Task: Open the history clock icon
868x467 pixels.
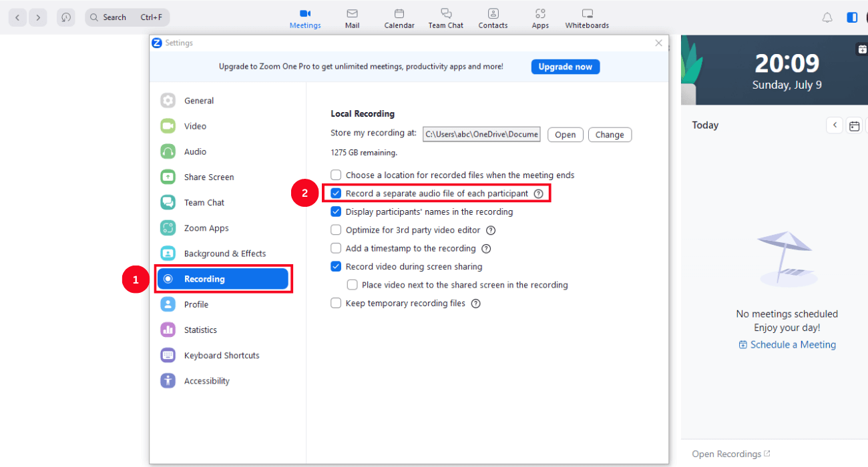Action: (x=65, y=17)
